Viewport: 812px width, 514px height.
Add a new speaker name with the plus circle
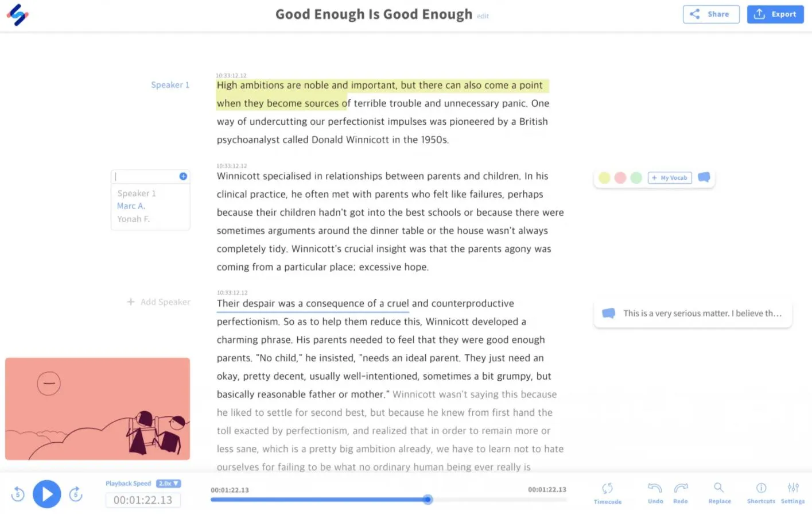[x=182, y=176]
